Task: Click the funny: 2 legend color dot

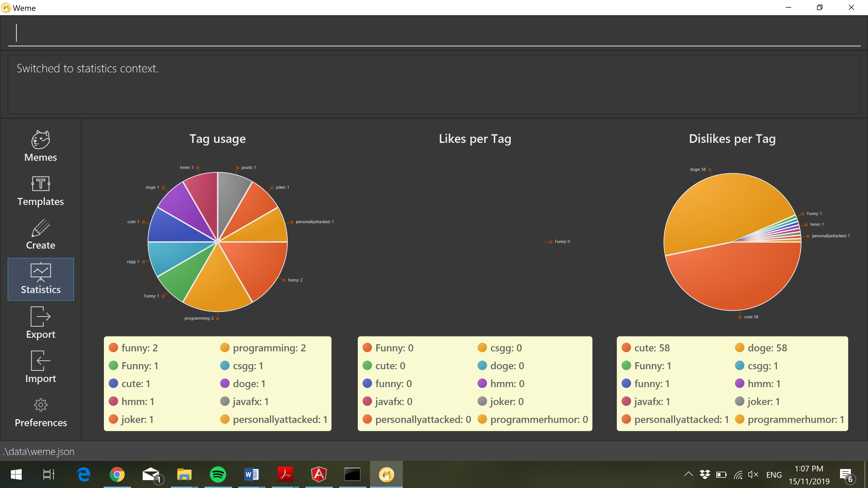Action: (114, 348)
